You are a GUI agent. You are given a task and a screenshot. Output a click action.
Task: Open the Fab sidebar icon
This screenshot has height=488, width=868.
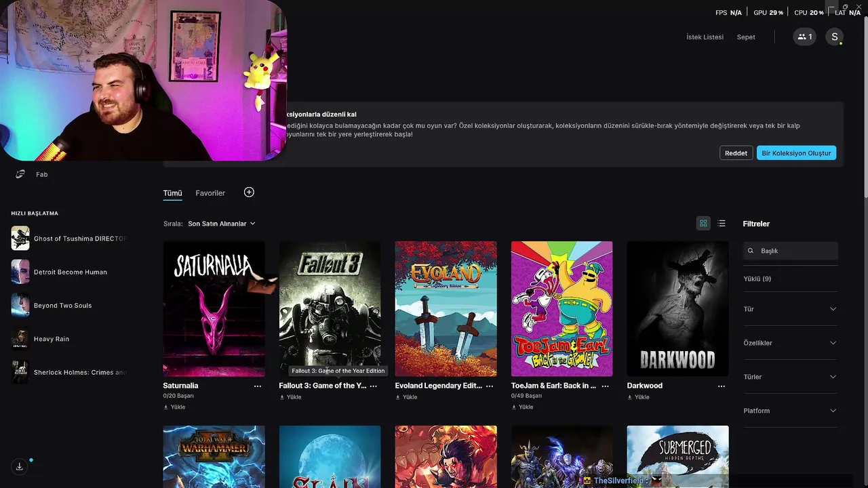click(x=20, y=174)
